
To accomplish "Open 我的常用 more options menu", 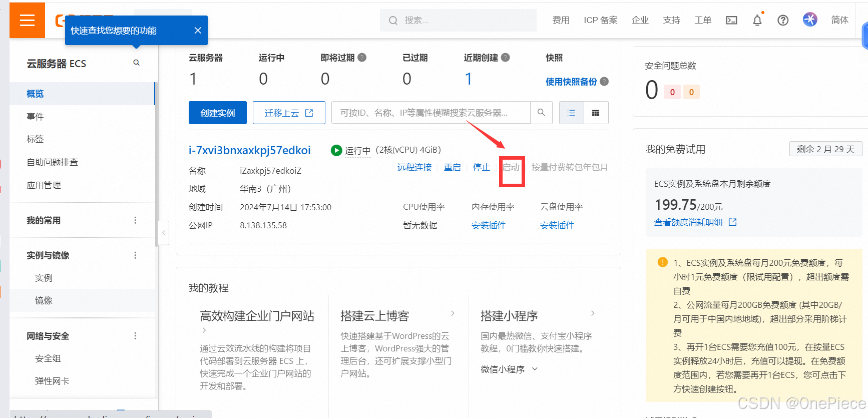I will click(135, 220).
